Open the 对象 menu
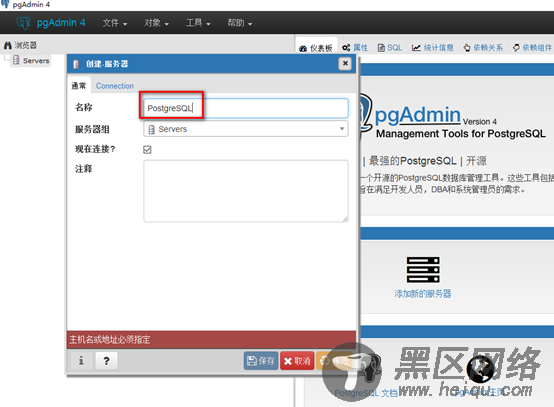The height and width of the screenshot is (407, 554). coord(156,23)
